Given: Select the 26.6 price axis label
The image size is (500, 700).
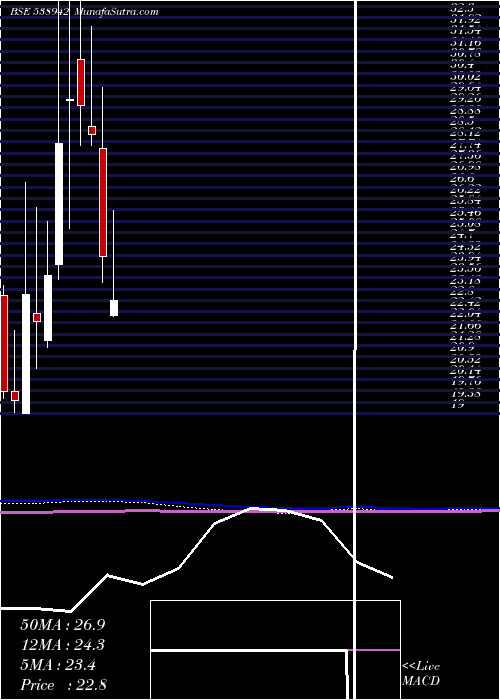Looking at the screenshot, I should point(462,179).
